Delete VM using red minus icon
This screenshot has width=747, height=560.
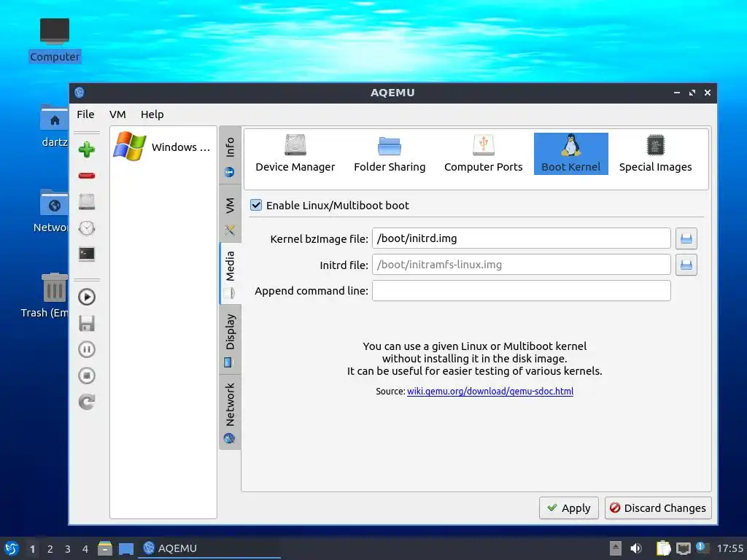[87, 176]
